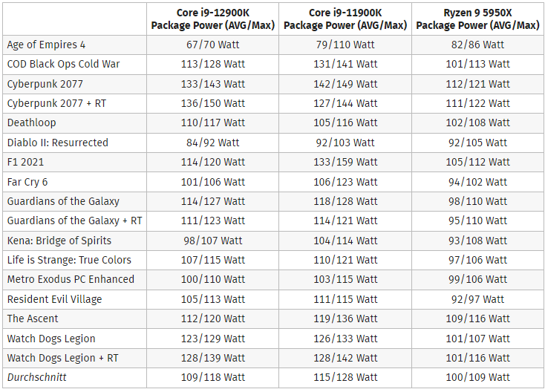Click the Durchschnitt row label
This screenshot has width=545, height=392.
tap(36, 377)
